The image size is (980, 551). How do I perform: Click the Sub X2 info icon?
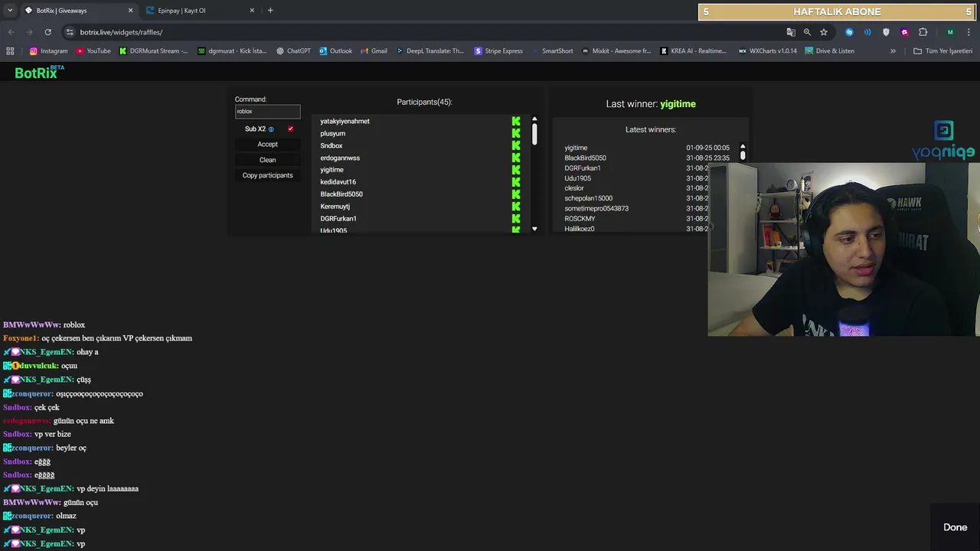coord(271,129)
